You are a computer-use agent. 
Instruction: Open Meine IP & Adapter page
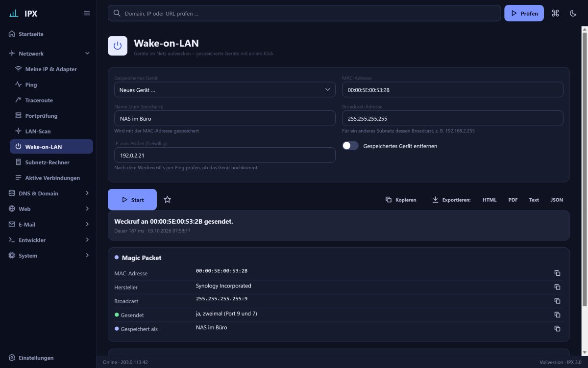(x=51, y=69)
